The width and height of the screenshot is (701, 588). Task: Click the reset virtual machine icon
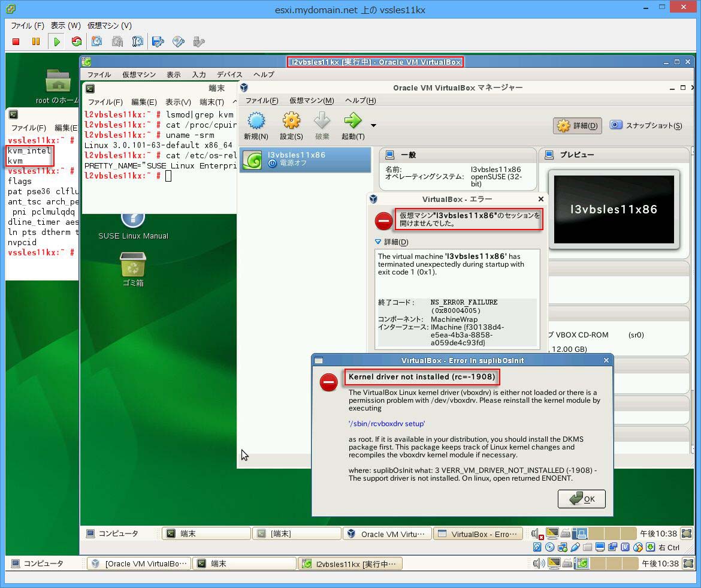pos(77,41)
